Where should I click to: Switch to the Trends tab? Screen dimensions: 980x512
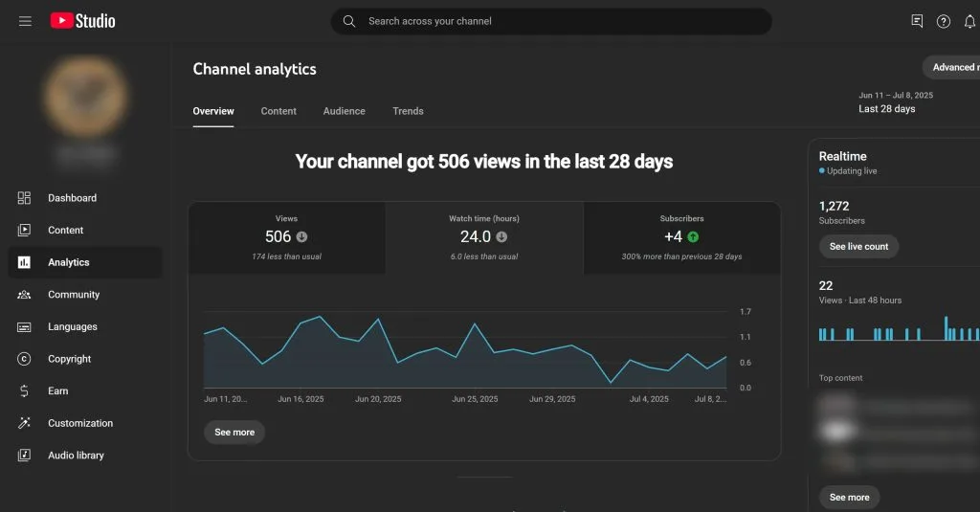coord(408,111)
